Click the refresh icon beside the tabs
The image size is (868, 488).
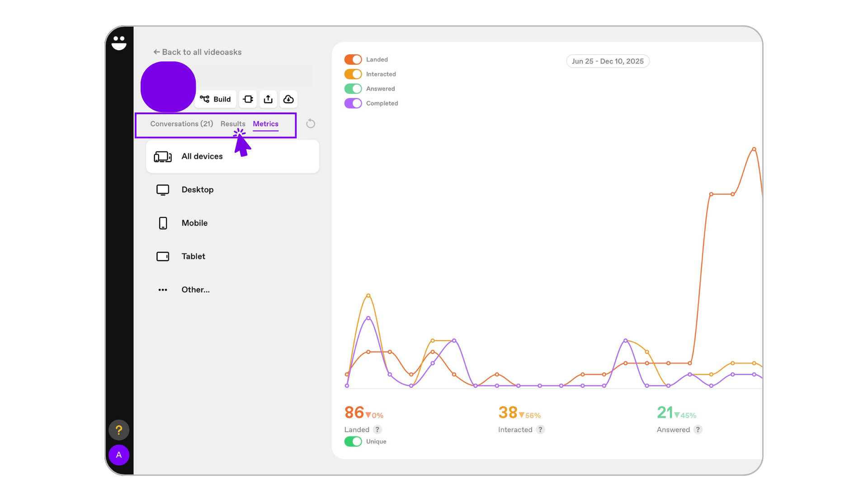click(311, 124)
